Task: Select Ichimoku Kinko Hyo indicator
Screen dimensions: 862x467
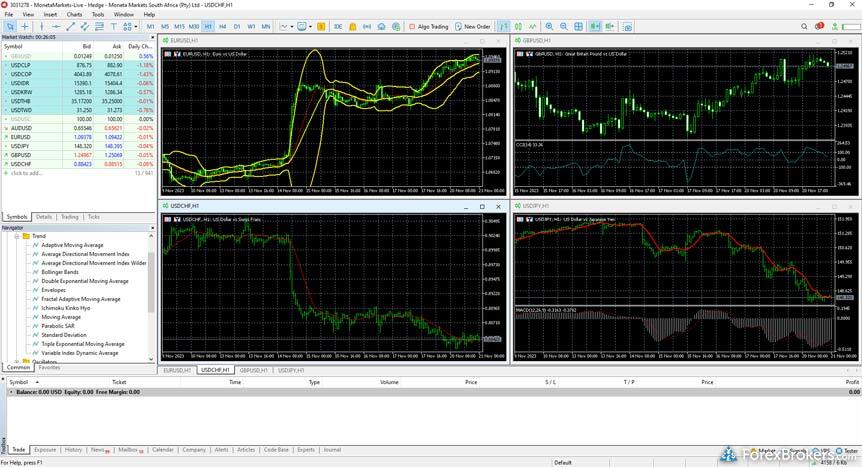Action: pos(65,308)
